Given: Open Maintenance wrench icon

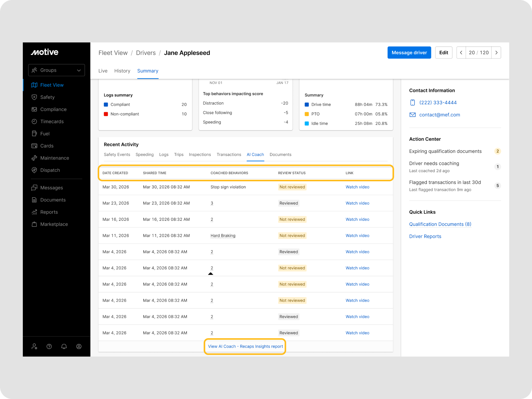Looking at the screenshot, I should tap(34, 158).
